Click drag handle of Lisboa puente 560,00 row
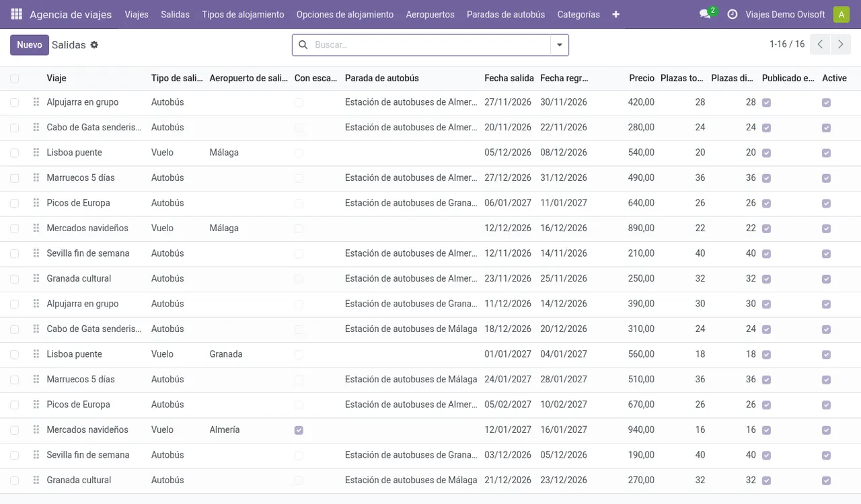Viewport: 861px width, 504px height. tap(36, 354)
